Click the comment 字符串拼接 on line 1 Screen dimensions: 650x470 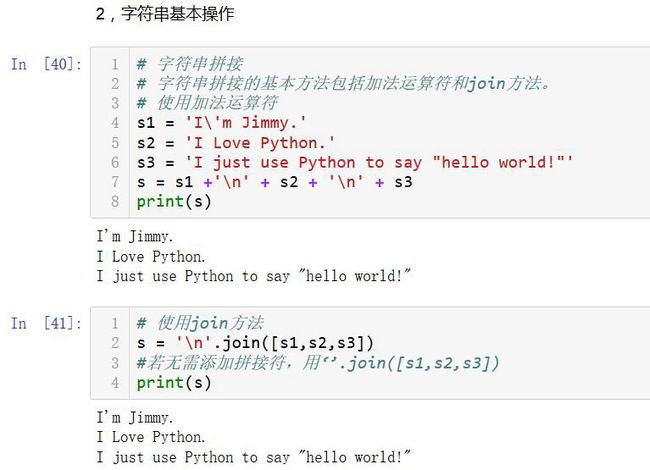pos(190,64)
